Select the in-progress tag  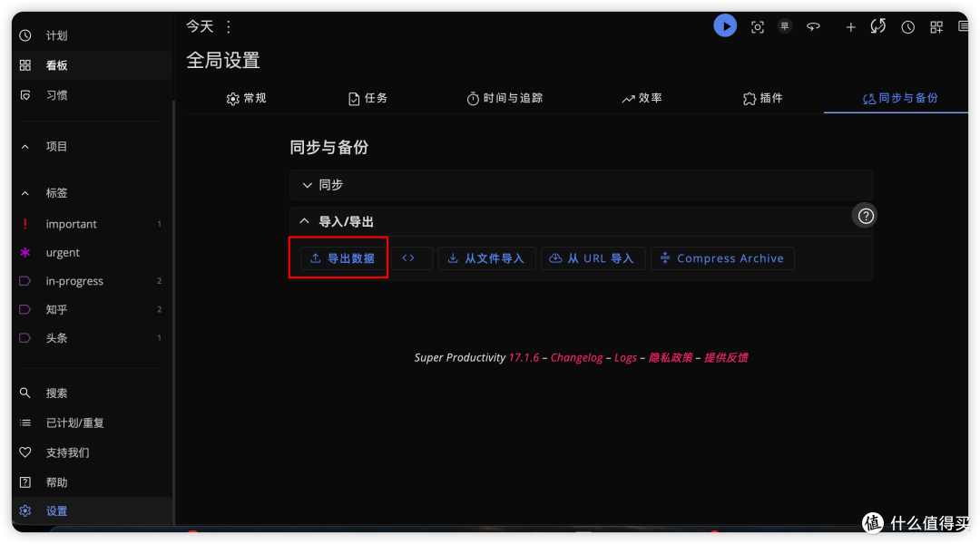coord(92,281)
